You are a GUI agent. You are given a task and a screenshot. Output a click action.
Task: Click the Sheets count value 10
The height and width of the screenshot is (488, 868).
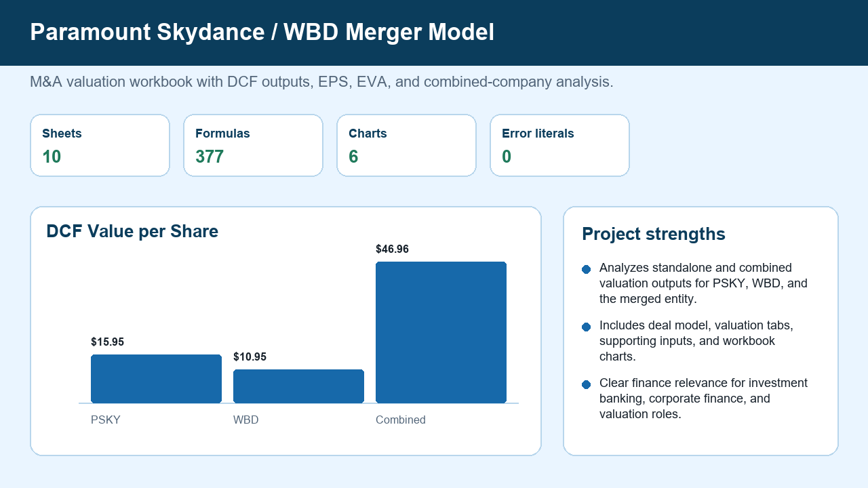tap(52, 157)
